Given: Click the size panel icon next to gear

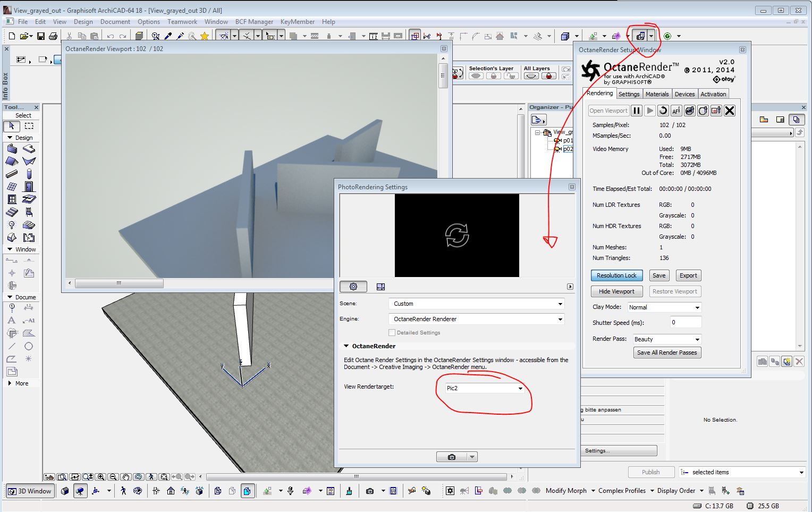Looking at the screenshot, I should pos(380,287).
